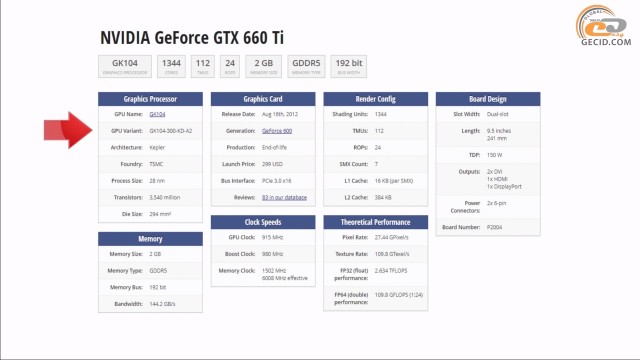The width and height of the screenshot is (640, 360).
Task: Select the L1 Cache value 16 KB (per SMX)
Action: (394, 181)
